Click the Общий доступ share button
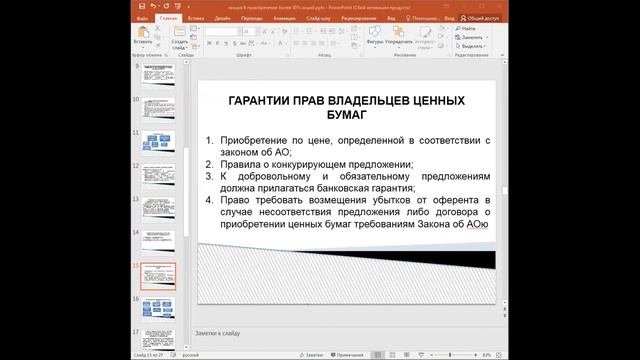640x360 pixels. [480, 18]
